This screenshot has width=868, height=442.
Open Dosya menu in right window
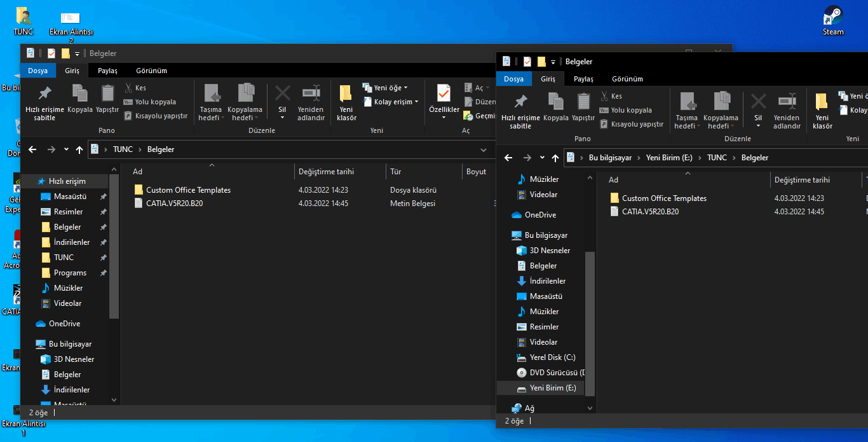click(x=513, y=79)
